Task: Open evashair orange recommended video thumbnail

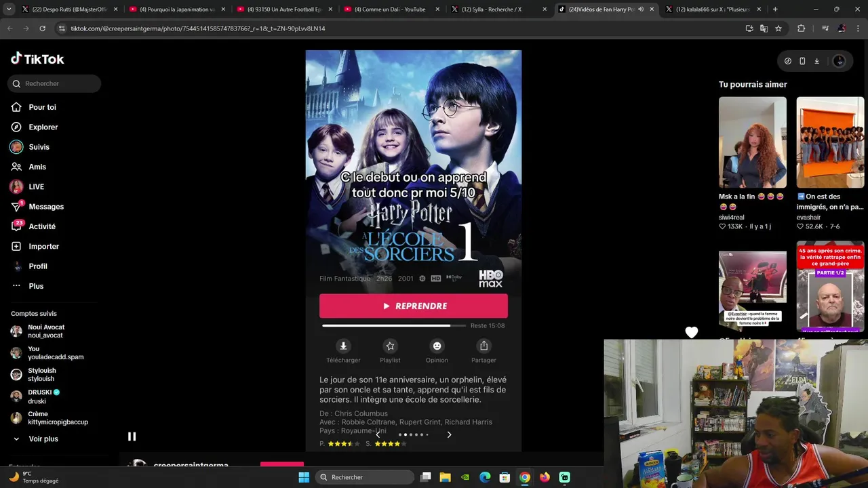Action: tap(830, 142)
